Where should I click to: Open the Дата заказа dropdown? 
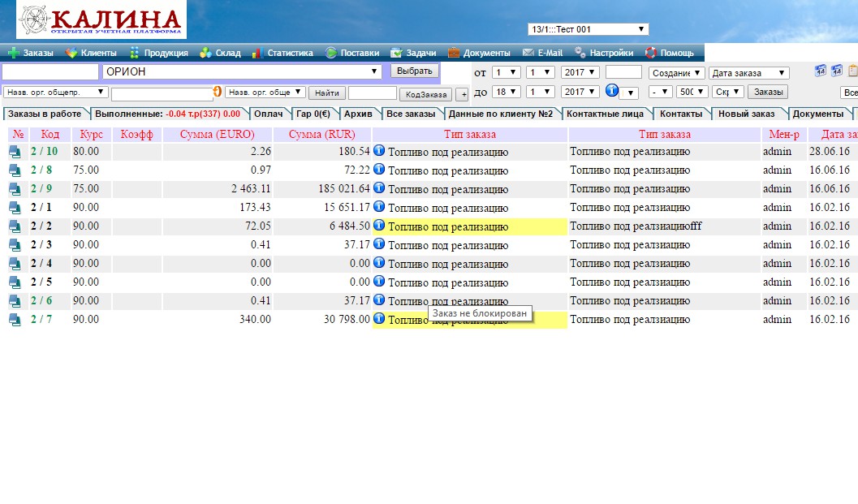[x=748, y=73]
